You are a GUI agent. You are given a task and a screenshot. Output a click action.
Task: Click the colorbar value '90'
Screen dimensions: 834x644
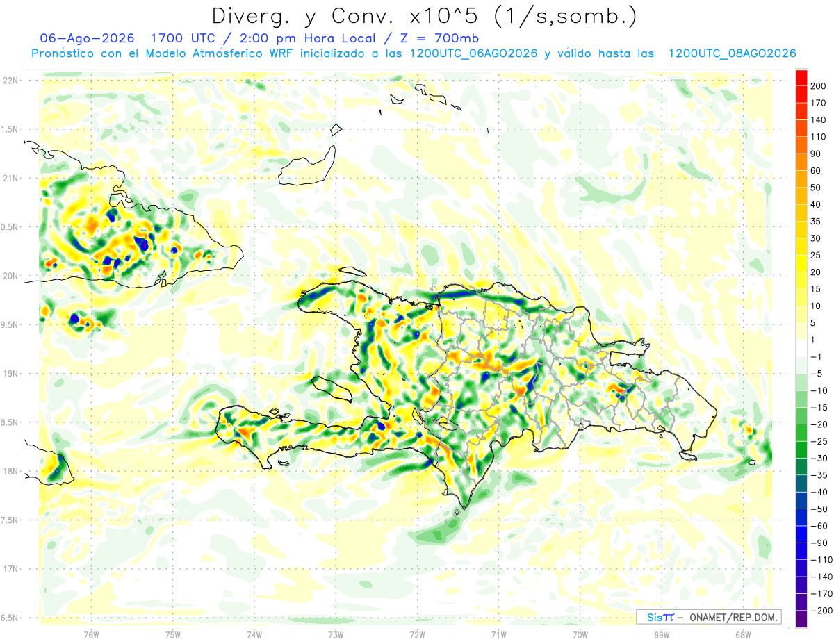816,154
